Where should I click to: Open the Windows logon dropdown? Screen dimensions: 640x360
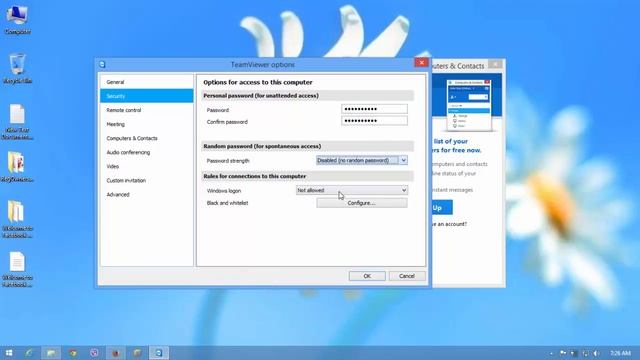pos(351,190)
